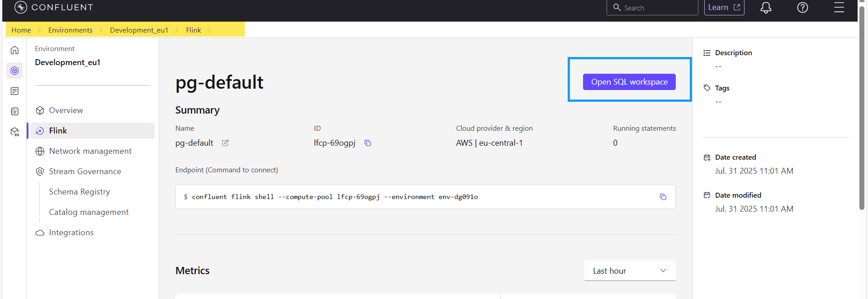
Task: Click the confluent flink shell command text
Action: pyautogui.click(x=335, y=197)
